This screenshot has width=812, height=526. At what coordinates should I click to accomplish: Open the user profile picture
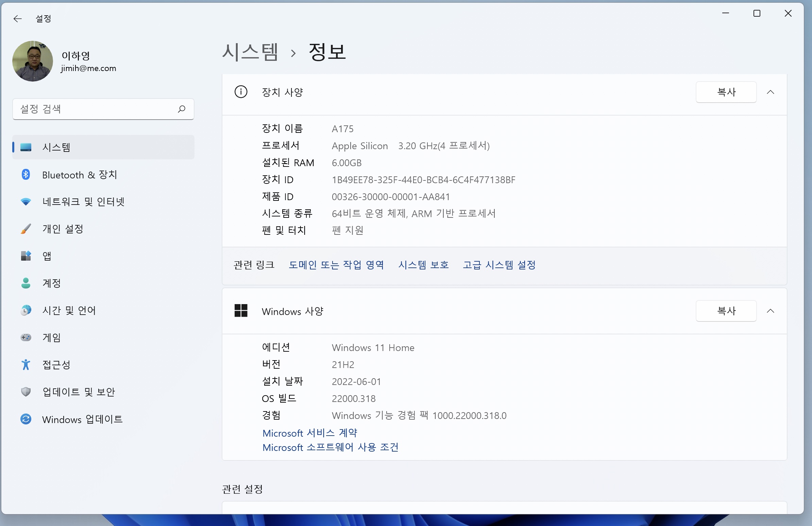point(32,62)
